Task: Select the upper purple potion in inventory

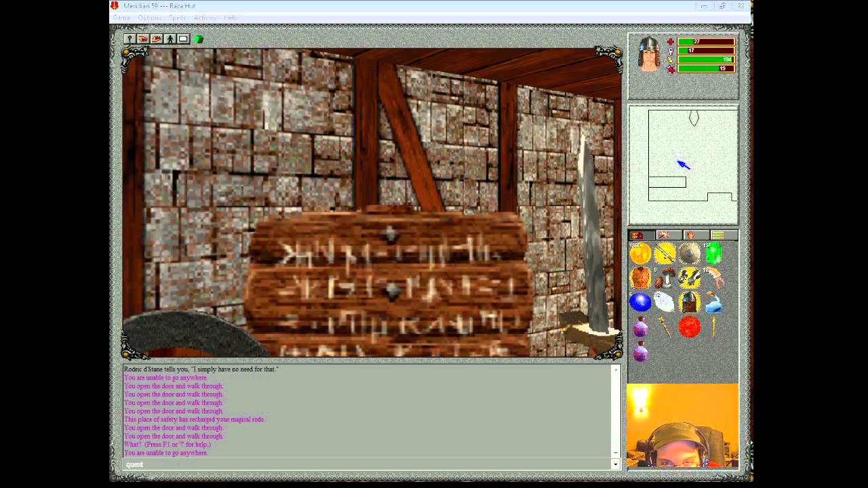Action: 640,327
